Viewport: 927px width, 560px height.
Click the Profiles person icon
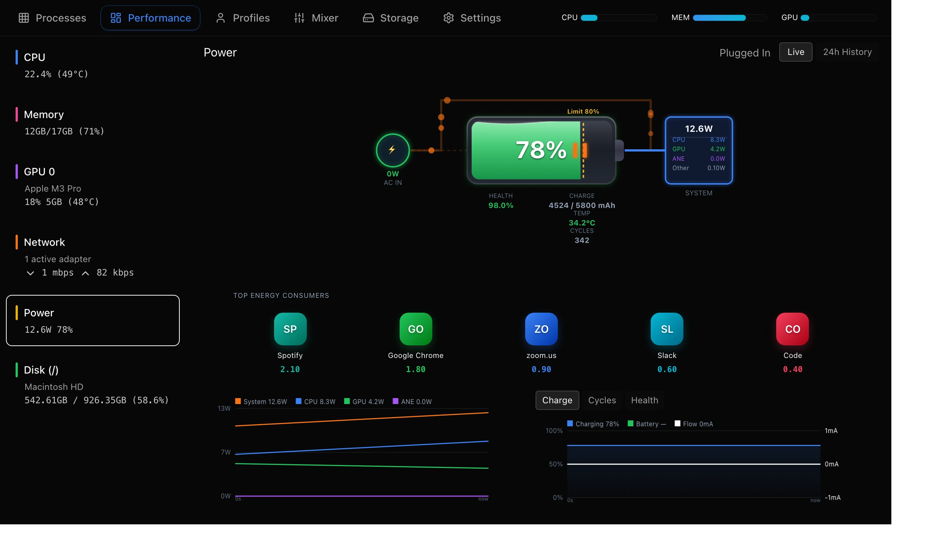pyautogui.click(x=221, y=18)
